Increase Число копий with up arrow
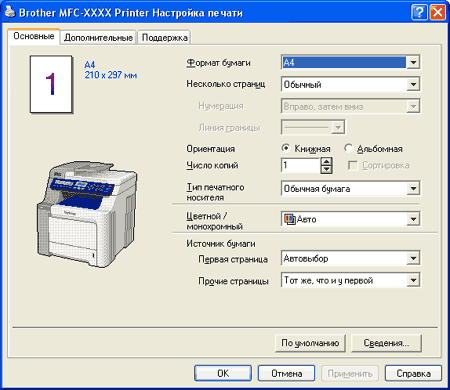The height and width of the screenshot is (390, 450). coord(326,162)
